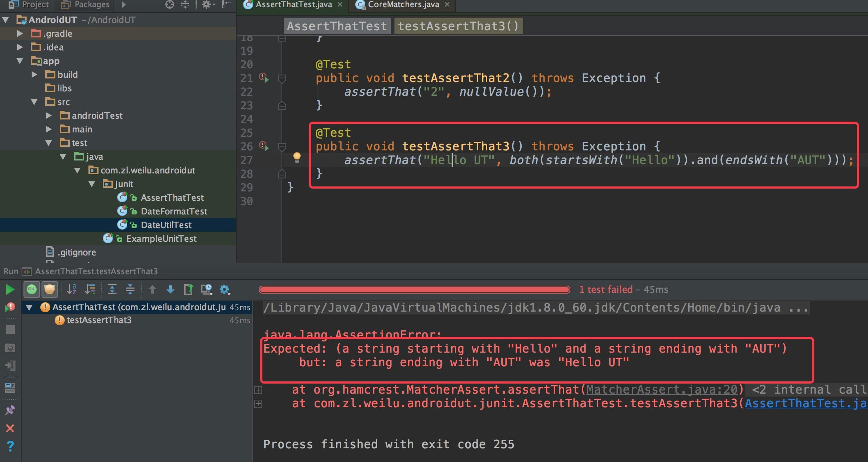Image resolution: width=868 pixels, height=462 pixels.
Task: Collapse the AndroidUT project root
Action: click(x=6, y=20)
